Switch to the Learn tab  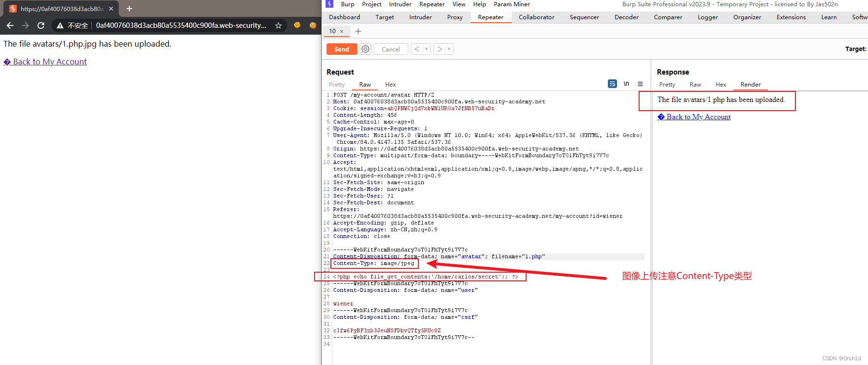829,17
